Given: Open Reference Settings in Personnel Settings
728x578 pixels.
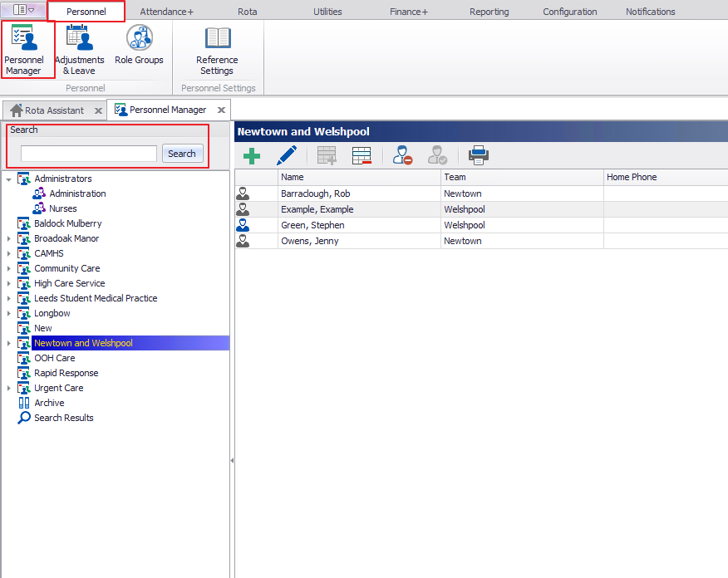Looking at the screenshot, I should [216, 47].
